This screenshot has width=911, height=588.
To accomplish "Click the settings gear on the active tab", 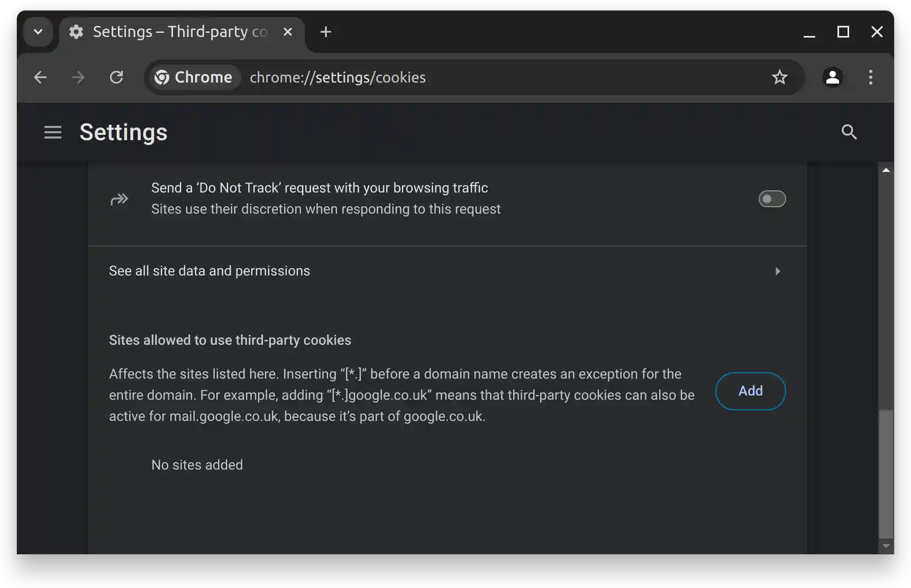I will point(76,32).
